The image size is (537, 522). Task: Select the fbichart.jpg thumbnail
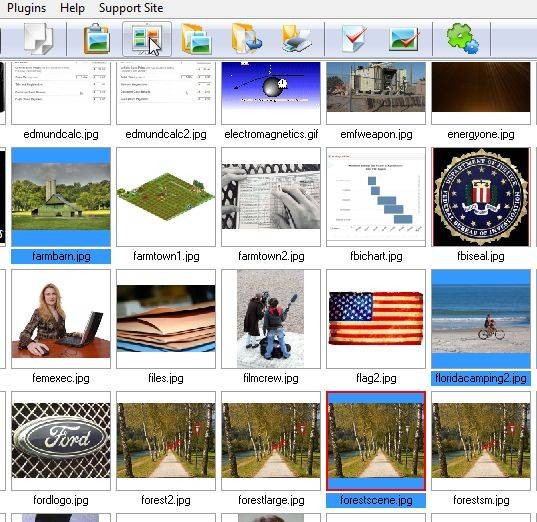coord(376,197)
